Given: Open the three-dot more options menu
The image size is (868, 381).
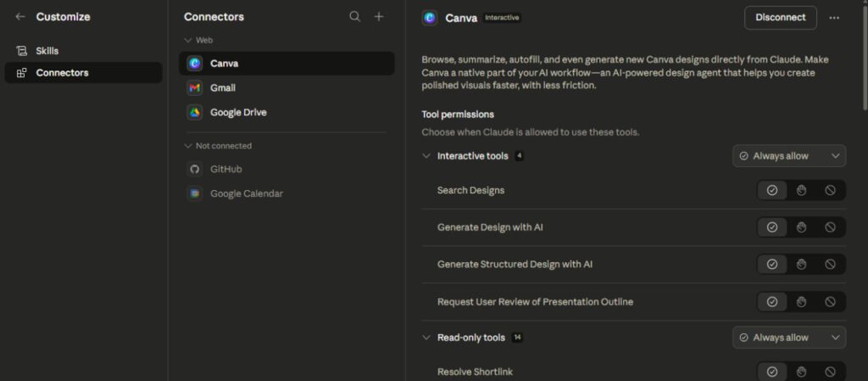Looking at the screenshot, I should tap(834, 18).
